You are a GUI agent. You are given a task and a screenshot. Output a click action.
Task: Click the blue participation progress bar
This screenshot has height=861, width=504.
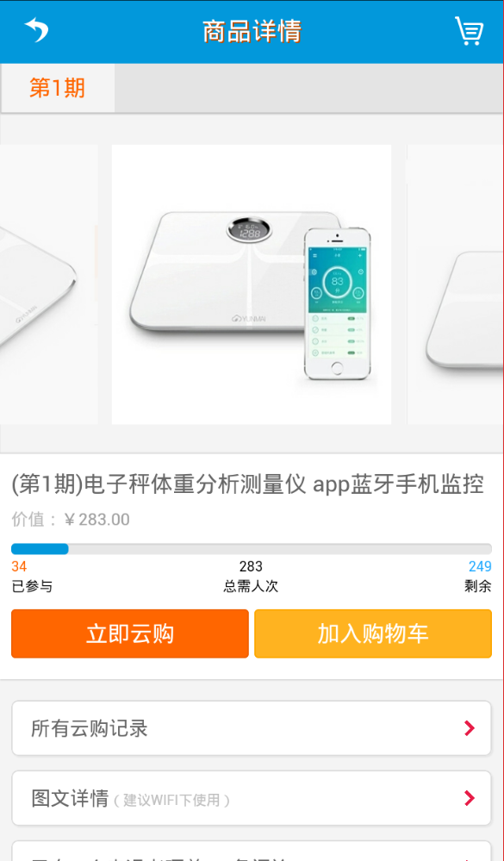pos(252,549)
